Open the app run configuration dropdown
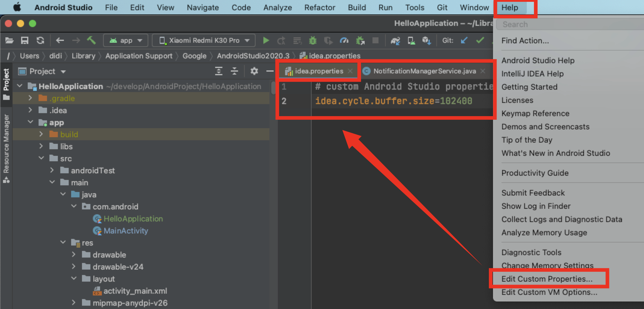Viewport: 644px width, 309px height. pos(126,40)
